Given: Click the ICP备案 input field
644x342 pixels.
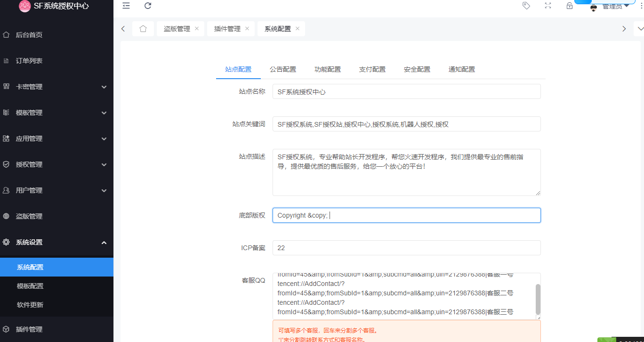Looking at the screenshot, I should click(x=406, y=247).
